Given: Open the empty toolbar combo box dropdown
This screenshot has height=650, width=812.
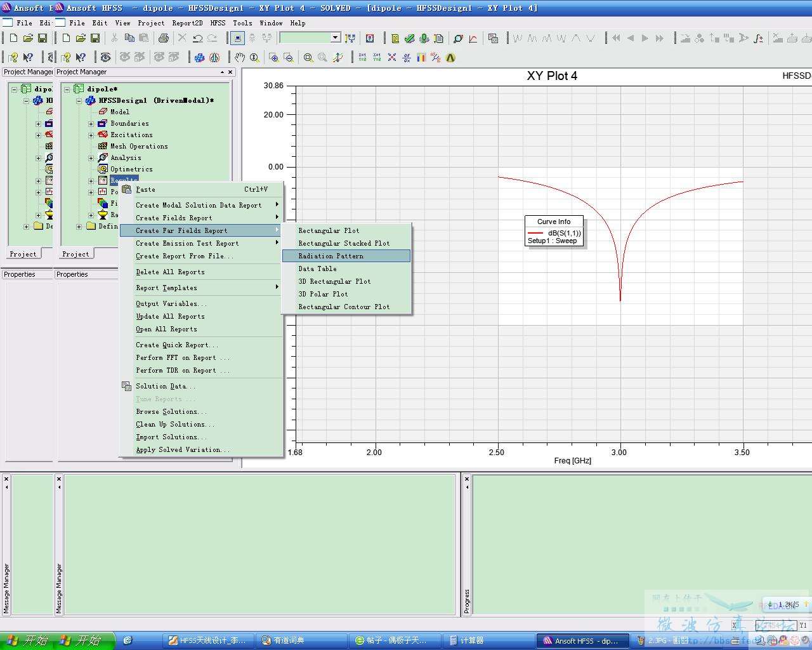Looking at the screenshot, I should pos(335,38).
